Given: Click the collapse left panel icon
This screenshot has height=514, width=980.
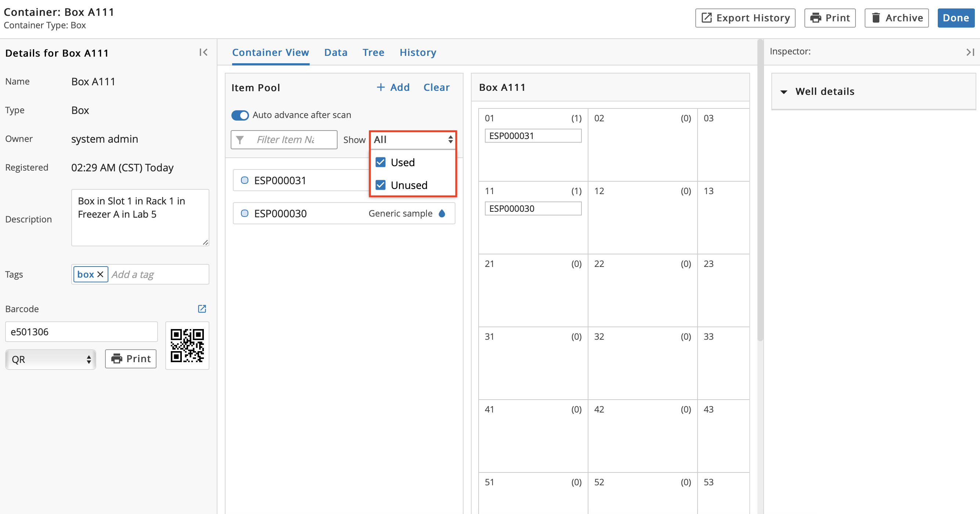Looking at the screenshot, I should 203,52.
